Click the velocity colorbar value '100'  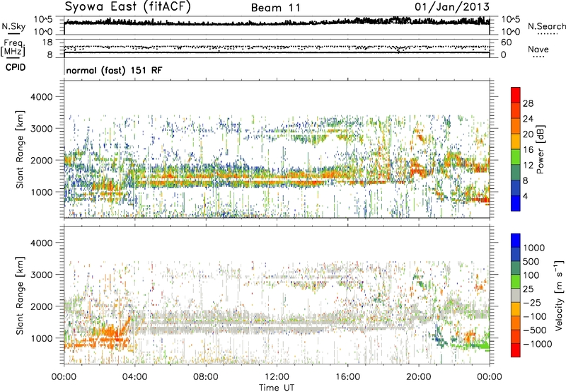[x=531, y=275]
